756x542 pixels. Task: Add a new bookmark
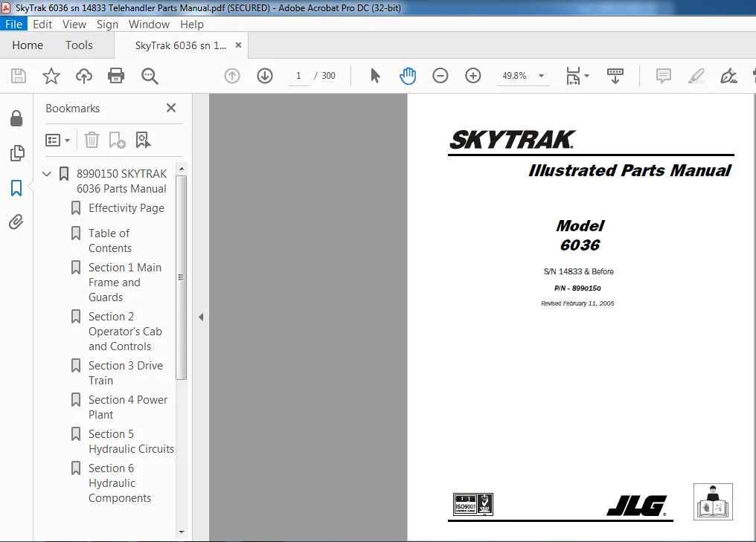pyautogui.click(x=117, y=141)
